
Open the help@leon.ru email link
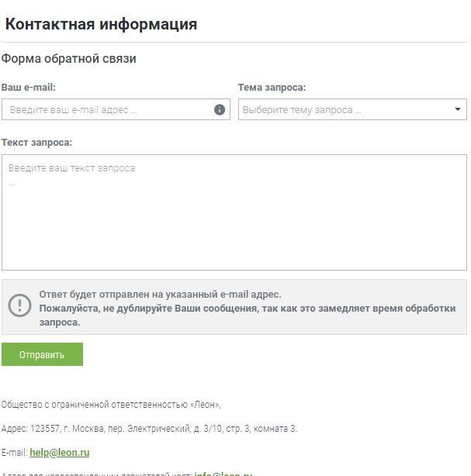(60, 453)
